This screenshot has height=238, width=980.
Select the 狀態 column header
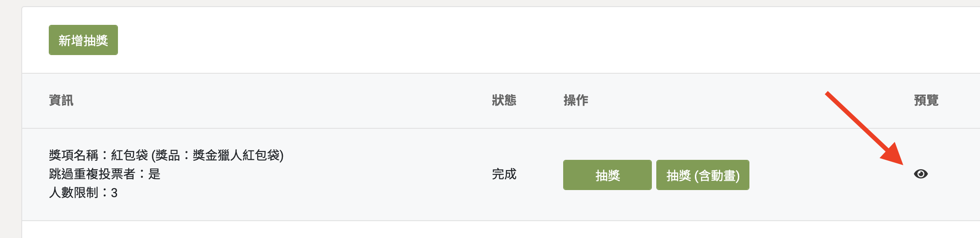(x=504, y=100)
